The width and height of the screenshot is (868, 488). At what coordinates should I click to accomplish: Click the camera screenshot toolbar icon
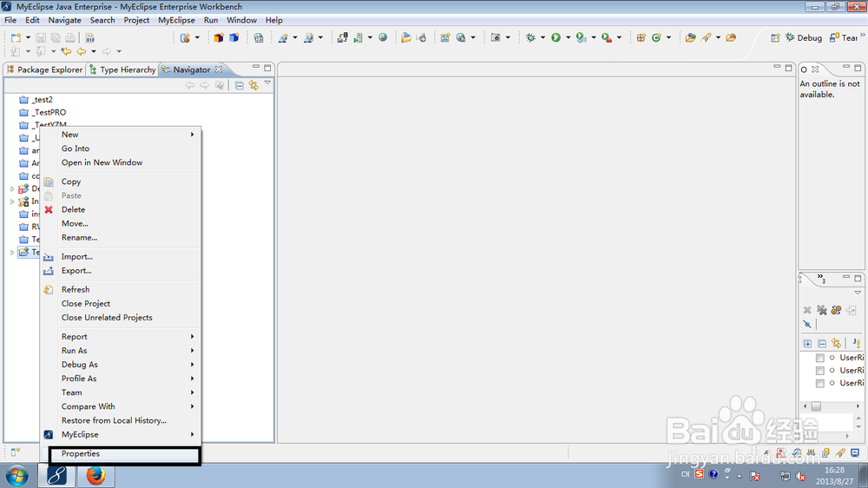point(496,37)
